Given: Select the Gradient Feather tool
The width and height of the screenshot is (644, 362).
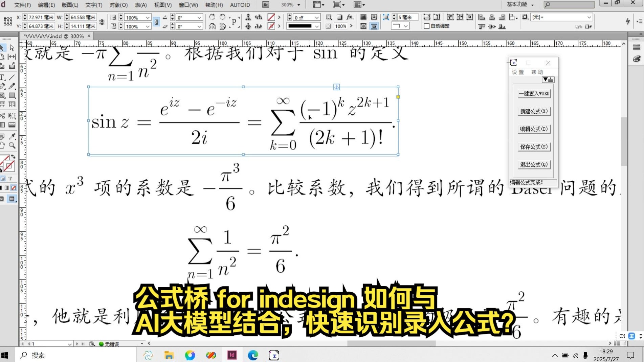Looking at the screenshot, I should (x=12, y=125).
